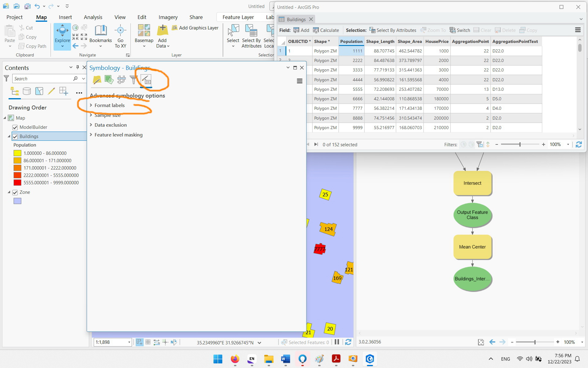Image resolution: width=588 pixels, height=368 pixels.
Task: Toggle off the Zone layer
Action: click(15, 193)
